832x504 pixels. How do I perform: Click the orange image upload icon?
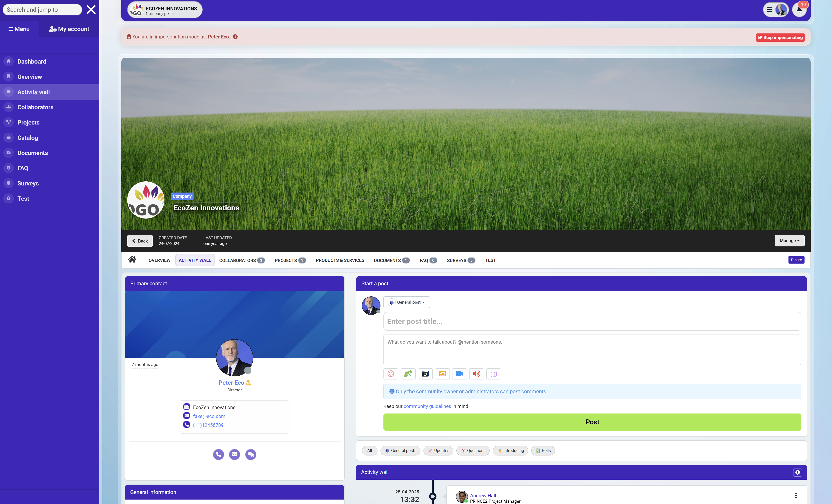tap(442, 373)
